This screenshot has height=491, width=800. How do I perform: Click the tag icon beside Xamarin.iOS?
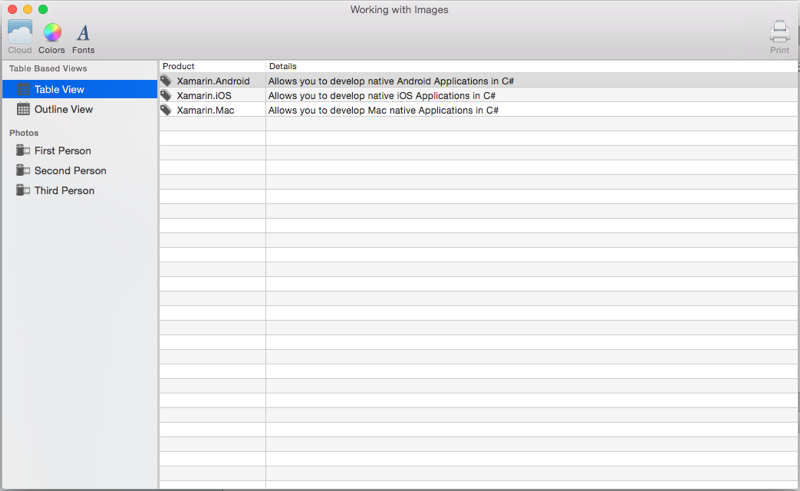coord(166,95)
